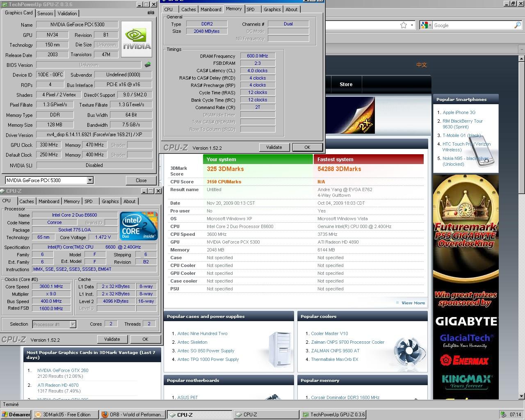Click the 325 3DMarks score text
This screenshot has height=420, width=525.
pos(225,169)
